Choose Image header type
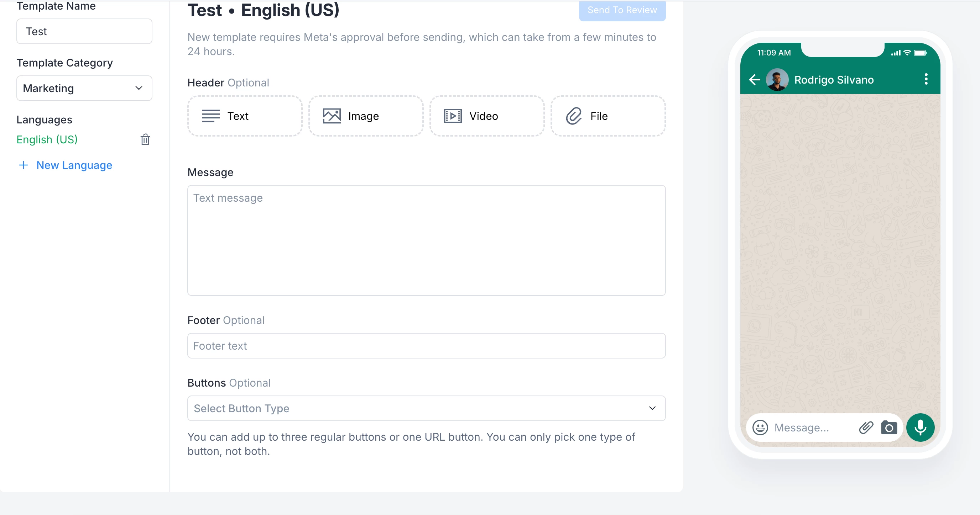 point(366,116)
